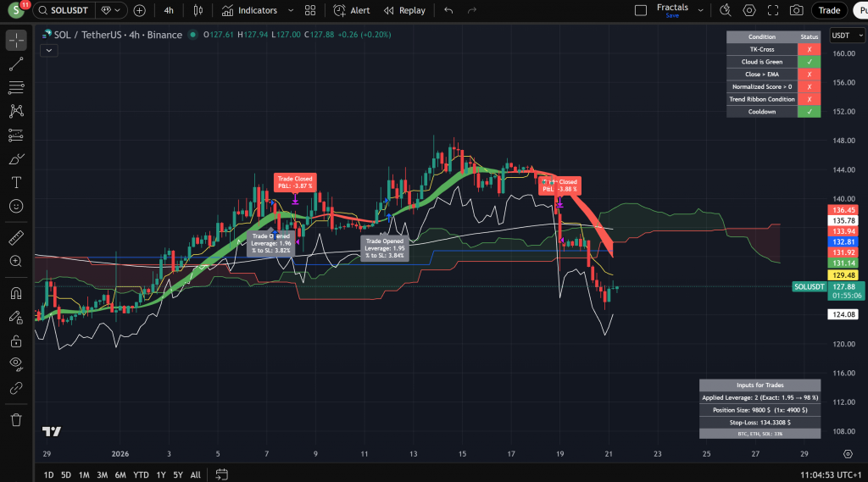Select the YTD time range
Image resolution: width=868 pixels, height=482 pixels.
click(x=142, y=474)
